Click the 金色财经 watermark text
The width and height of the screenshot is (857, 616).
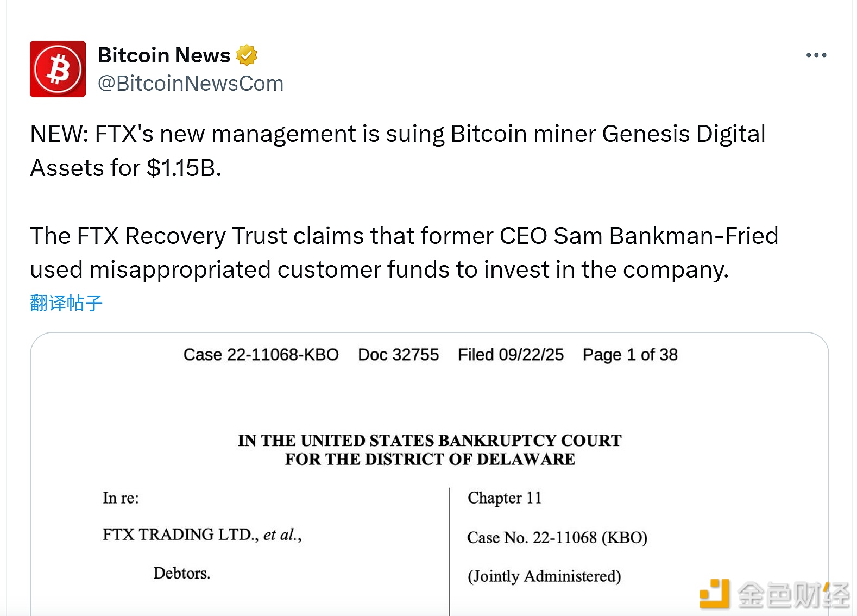coord(793,595)
